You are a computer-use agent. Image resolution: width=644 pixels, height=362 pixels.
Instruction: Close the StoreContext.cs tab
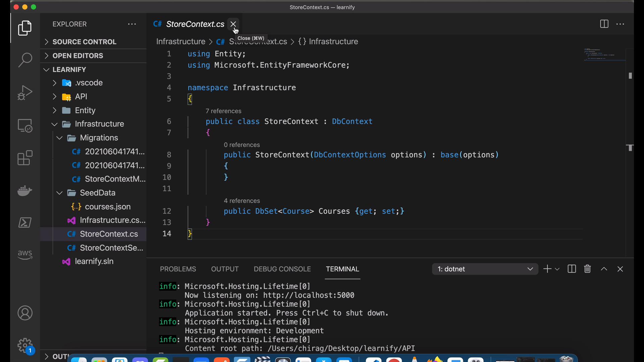(x=233, y=24)
